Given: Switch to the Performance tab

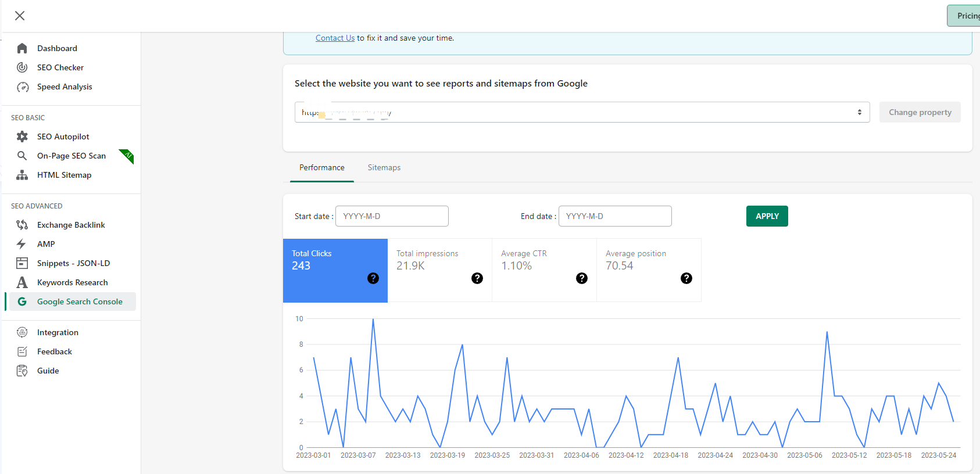Looking at the screenshot, I should (322, 167).
